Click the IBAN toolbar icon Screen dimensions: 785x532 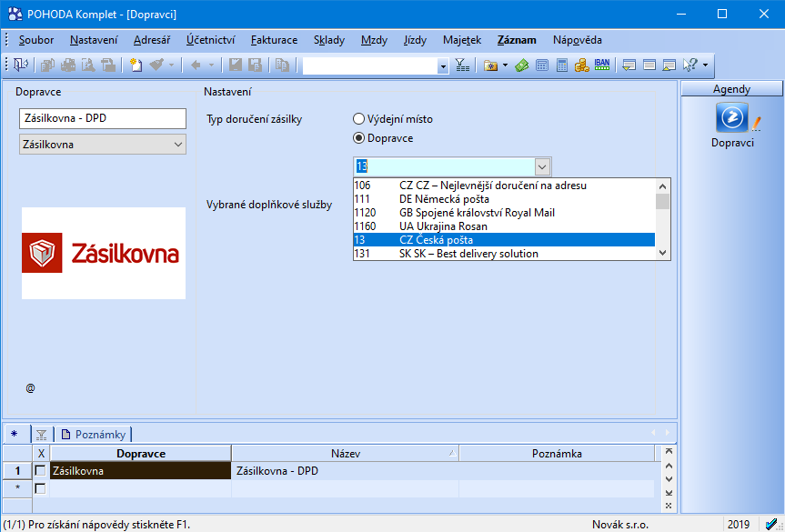click(602, 65)
